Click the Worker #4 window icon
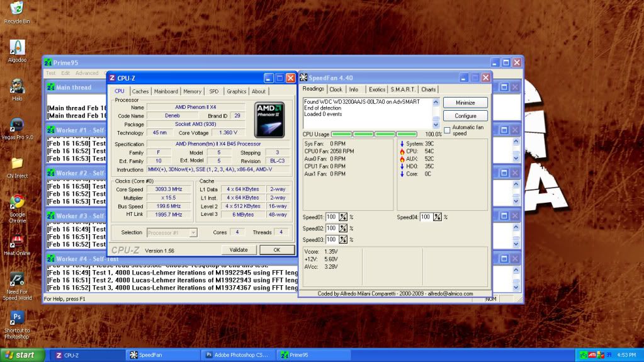Image resolution: width=644 pixels, height=362 pixels. click(x=51, y=259)
